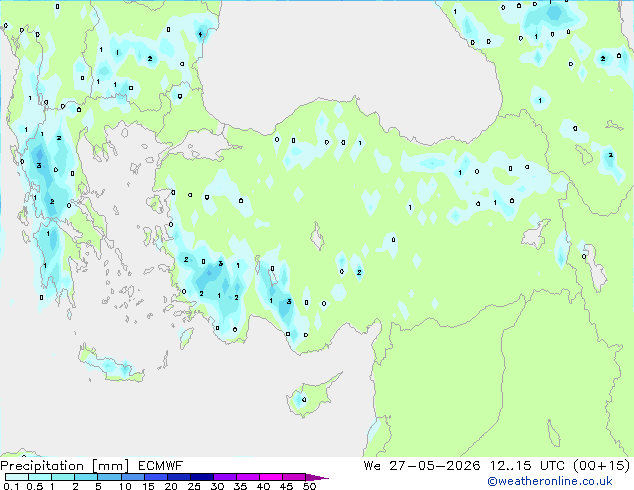The image size is (634, 490).
Task: Click the '25' legend scale value
Action: point(194,486)
